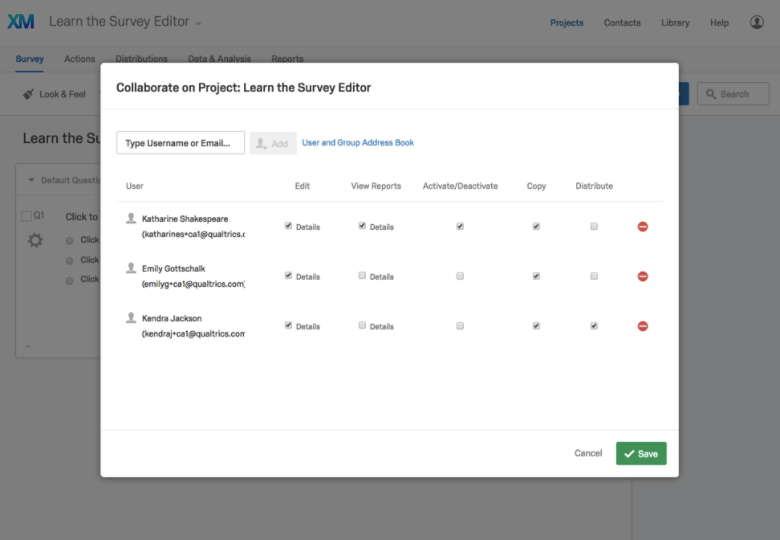Focus the Type Username or Email field
780x540 pixels.
181,143
